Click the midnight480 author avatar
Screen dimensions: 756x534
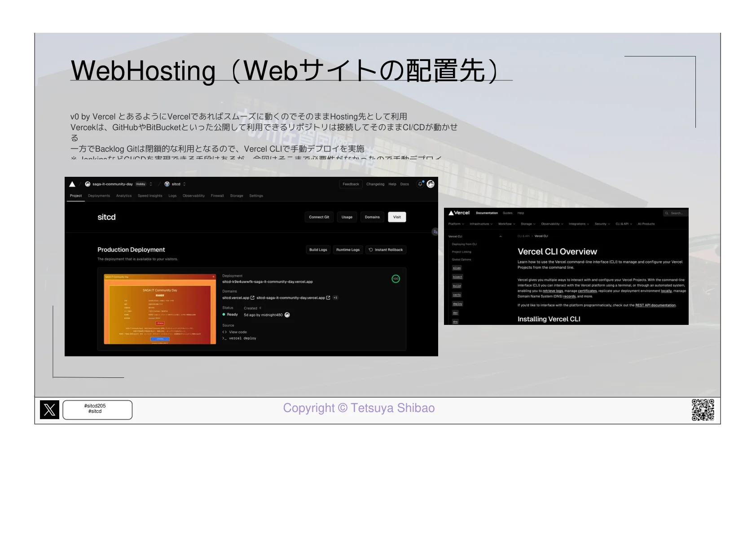pyautogui.click(x=287, y=315)
